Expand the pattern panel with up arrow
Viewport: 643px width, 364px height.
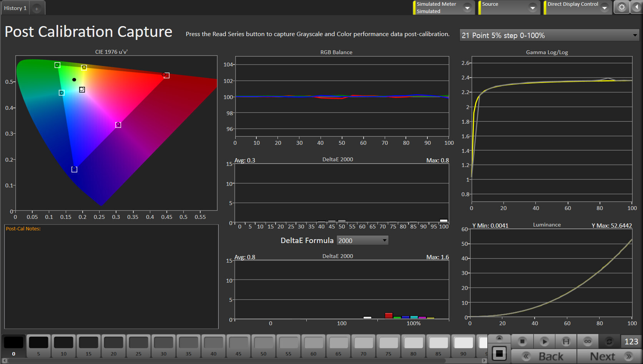click(499, 338)
